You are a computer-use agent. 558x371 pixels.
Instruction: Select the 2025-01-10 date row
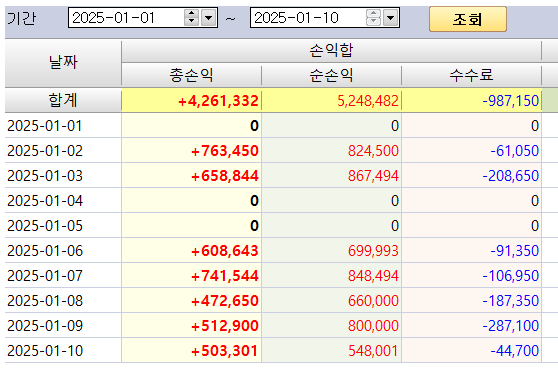tap(63, 351)
